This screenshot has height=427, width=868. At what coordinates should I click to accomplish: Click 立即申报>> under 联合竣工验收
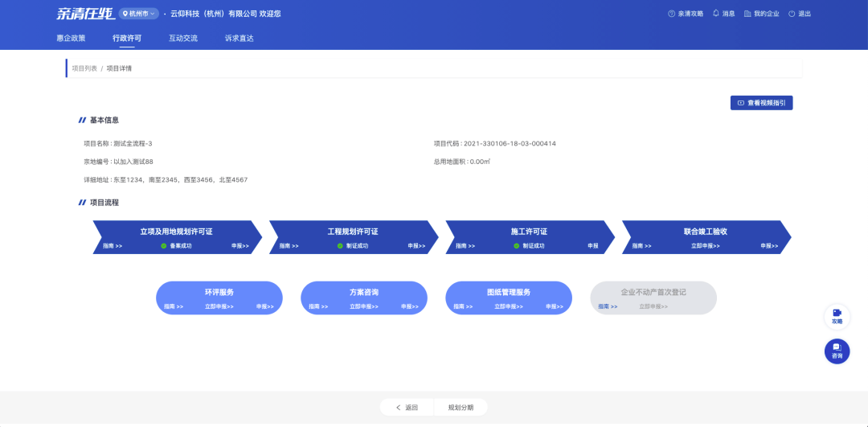706,245
